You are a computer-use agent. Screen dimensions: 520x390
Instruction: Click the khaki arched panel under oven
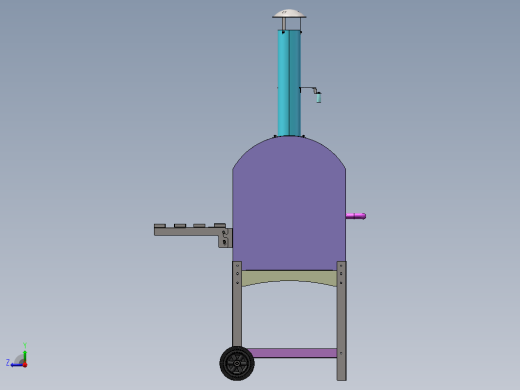pyautogui.click(x=289, y=278)
